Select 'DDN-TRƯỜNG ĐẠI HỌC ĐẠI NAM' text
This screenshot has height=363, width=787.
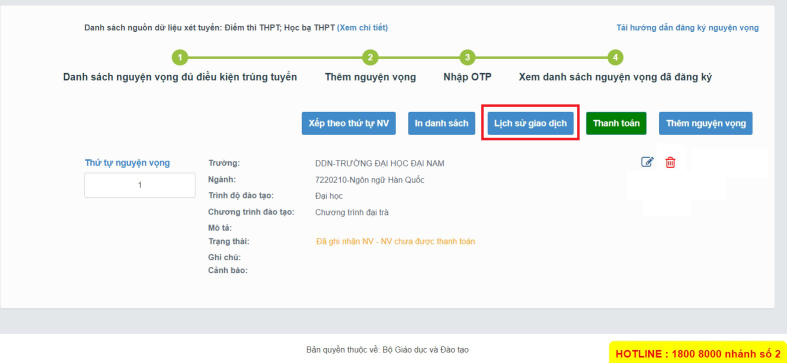pyautogui.click(x=380, y=163)
